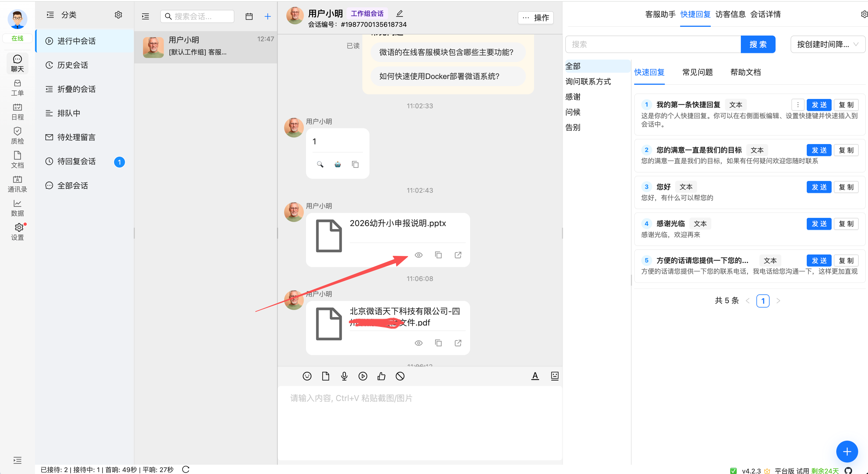Open the 数据 statistics sidebar icon
The image size is (868, 474).
pos(17,208)
